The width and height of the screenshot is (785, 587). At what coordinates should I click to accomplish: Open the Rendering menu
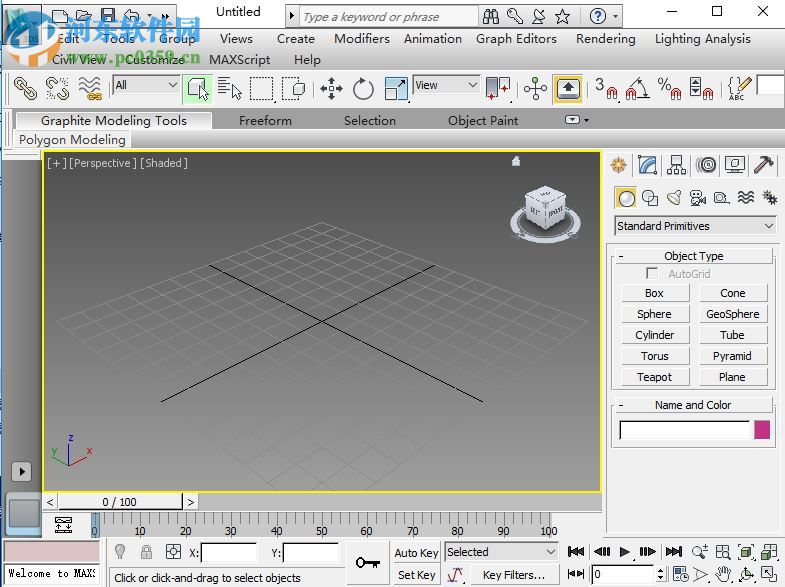pyautogui.click(x=606, y=39)
